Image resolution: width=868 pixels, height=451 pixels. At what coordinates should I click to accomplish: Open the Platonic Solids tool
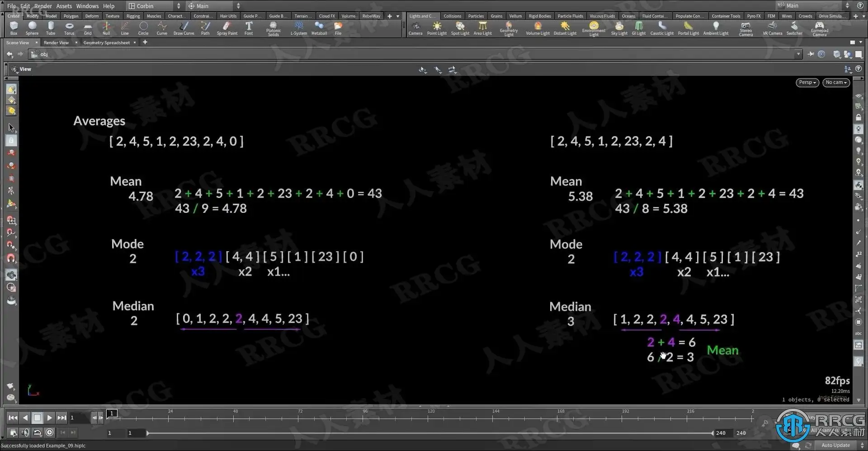[274, 29]
